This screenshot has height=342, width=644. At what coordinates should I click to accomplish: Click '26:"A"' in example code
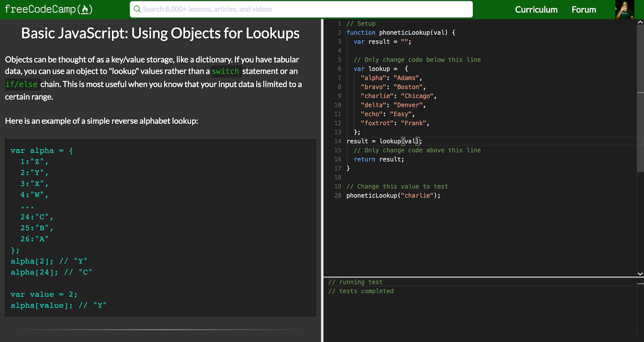click(35, 239)
